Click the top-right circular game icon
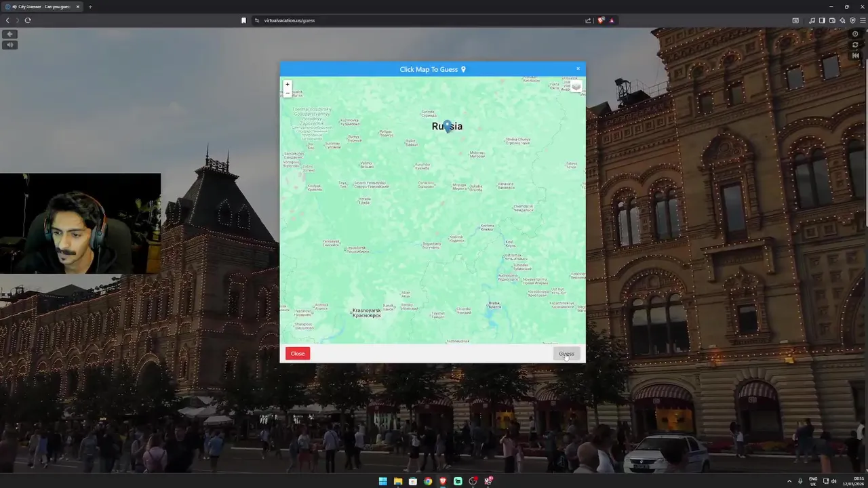The image size is (868, 488). [x=855, y=34]
